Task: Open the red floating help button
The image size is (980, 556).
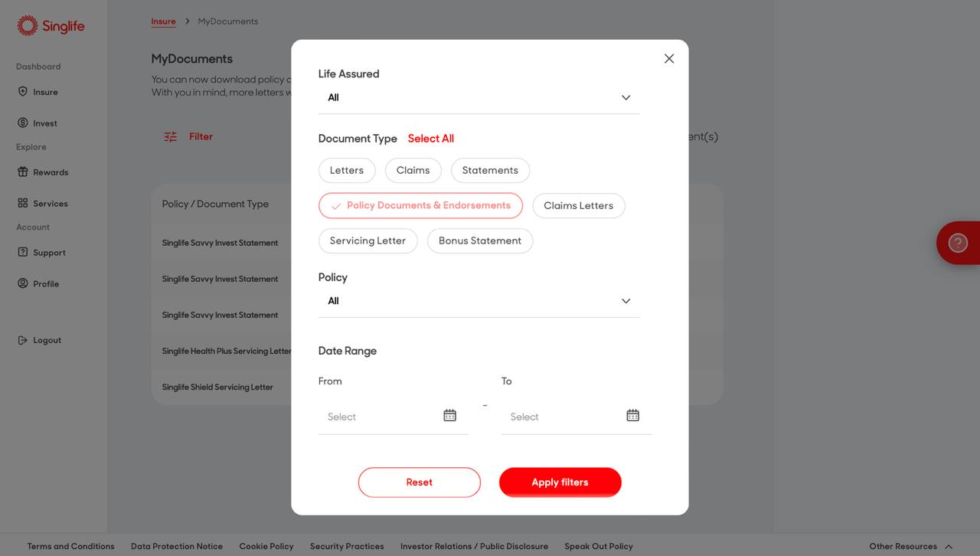Action: click(x=958, y=243)
